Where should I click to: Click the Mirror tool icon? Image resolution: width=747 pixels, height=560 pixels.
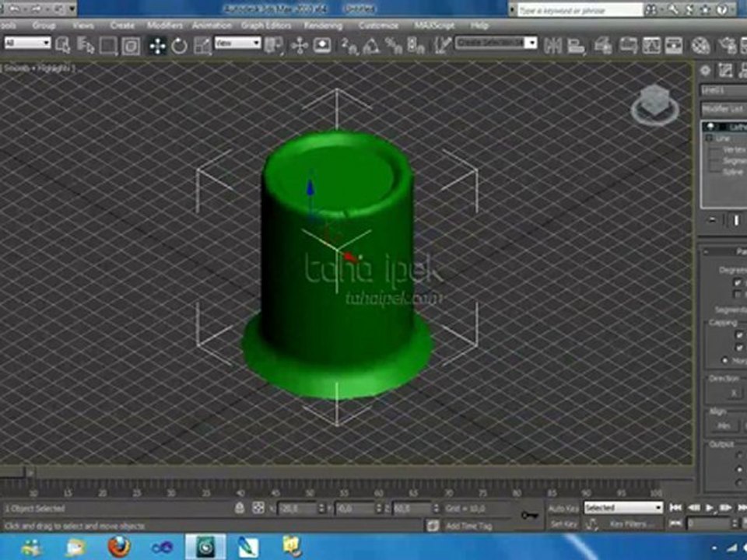(553, 46)
